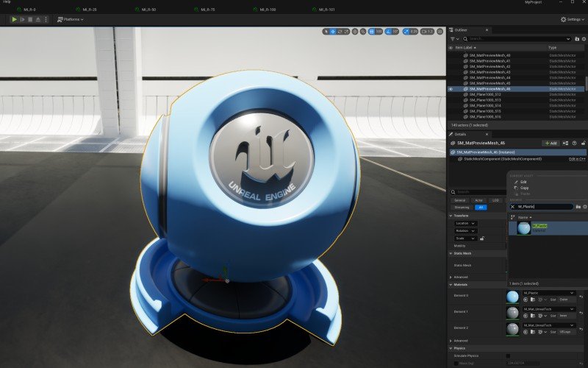588x368 pixels.
Task: Toggle the Details panel lock icon
Action: 583,143
